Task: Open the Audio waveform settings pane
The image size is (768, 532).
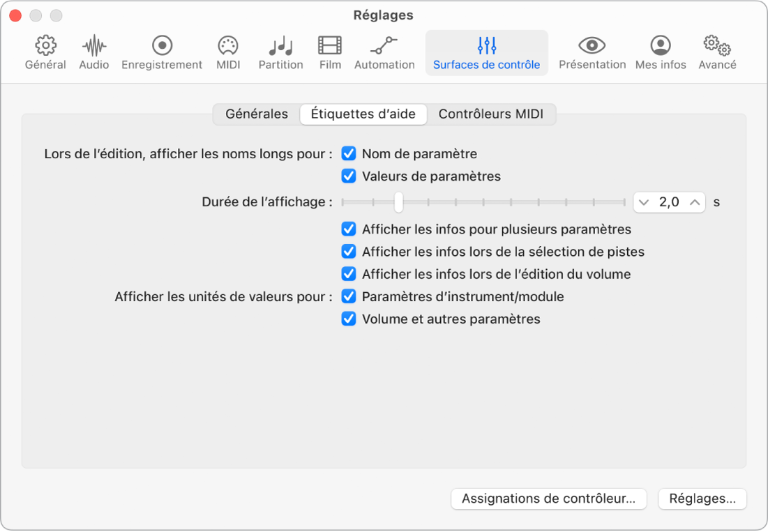Action: pyautogui.click(x=94, y=53)
